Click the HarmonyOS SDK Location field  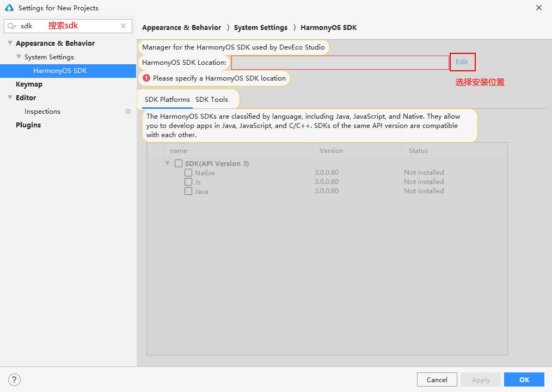340,63
